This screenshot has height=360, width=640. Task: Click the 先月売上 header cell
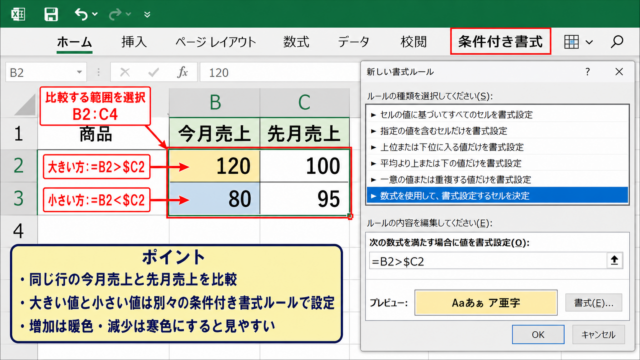[x=304, y=133]
